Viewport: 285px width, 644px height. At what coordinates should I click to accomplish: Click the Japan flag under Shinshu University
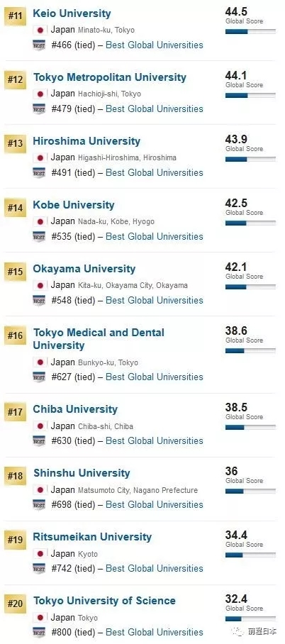click(40, 489)
